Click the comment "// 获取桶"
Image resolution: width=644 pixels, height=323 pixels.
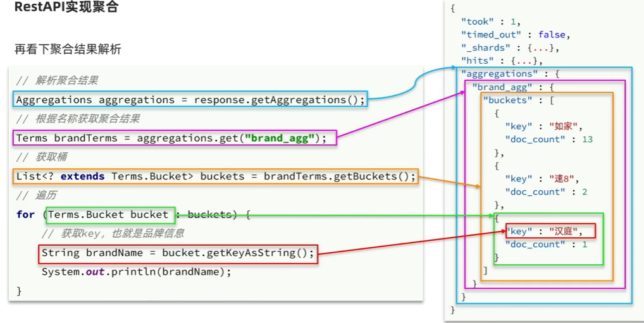pos(42,157)
